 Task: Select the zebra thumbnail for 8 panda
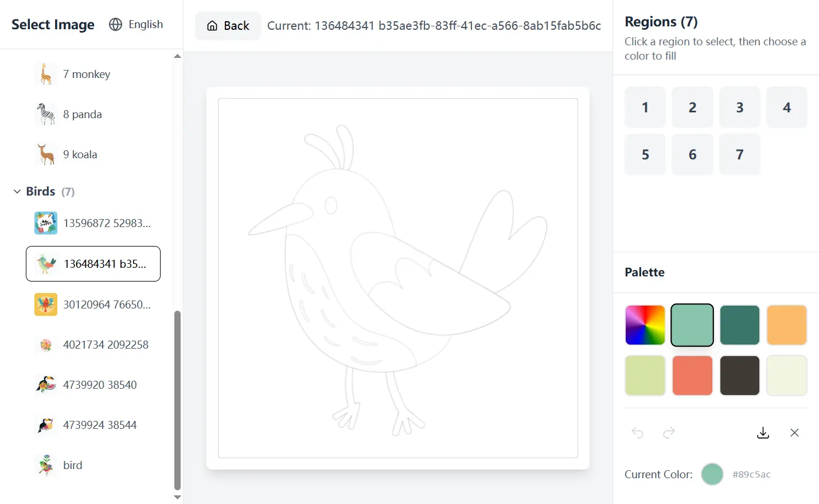point(46,114)
